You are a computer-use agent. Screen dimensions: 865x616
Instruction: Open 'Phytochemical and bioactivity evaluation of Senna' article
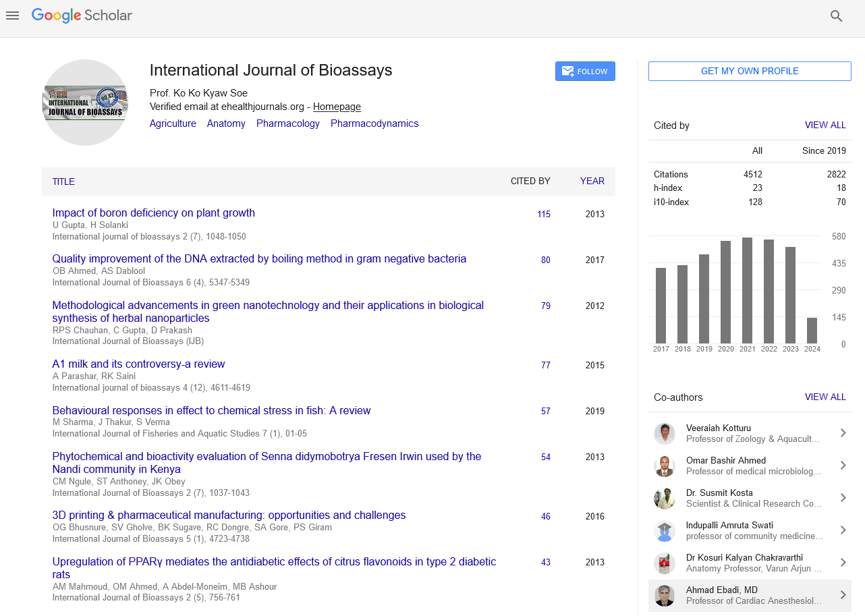point(267,462)
